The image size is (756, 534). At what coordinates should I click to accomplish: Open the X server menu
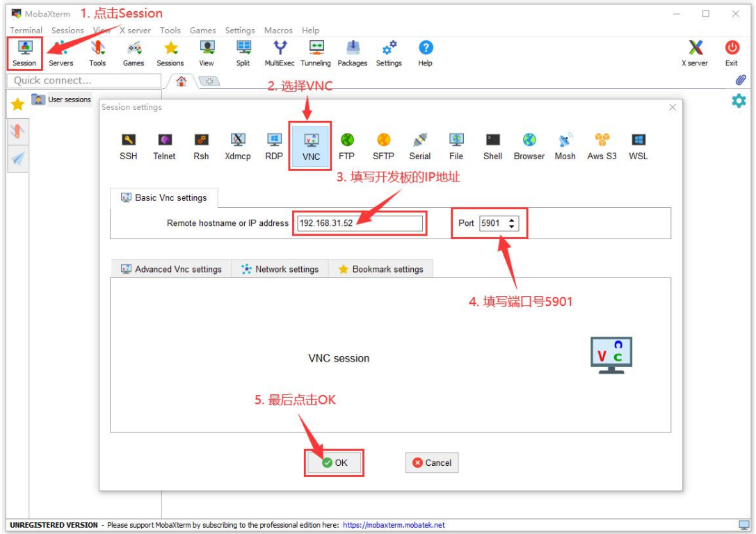[x=135, y=30]
